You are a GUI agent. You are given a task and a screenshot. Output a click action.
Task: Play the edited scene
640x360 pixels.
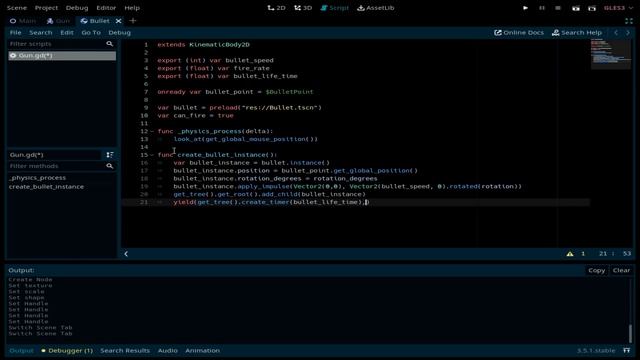click(x=576, y=8)
